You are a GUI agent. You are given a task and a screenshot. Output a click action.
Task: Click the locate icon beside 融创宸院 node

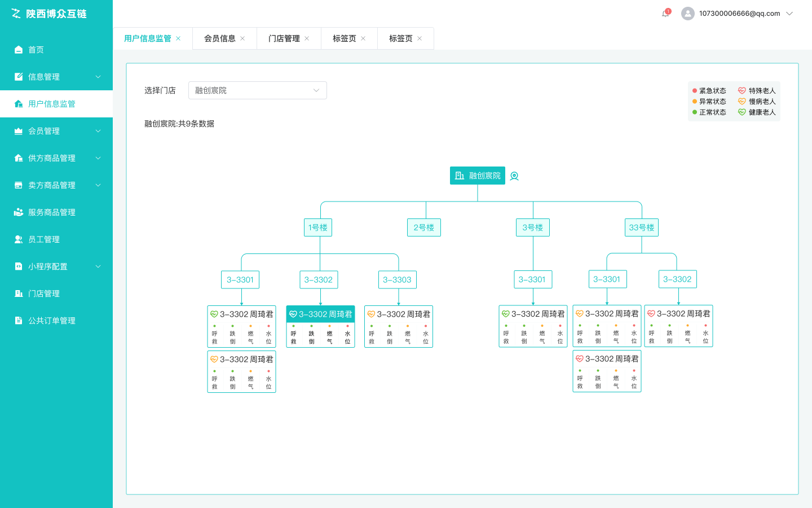pos(514,176)
